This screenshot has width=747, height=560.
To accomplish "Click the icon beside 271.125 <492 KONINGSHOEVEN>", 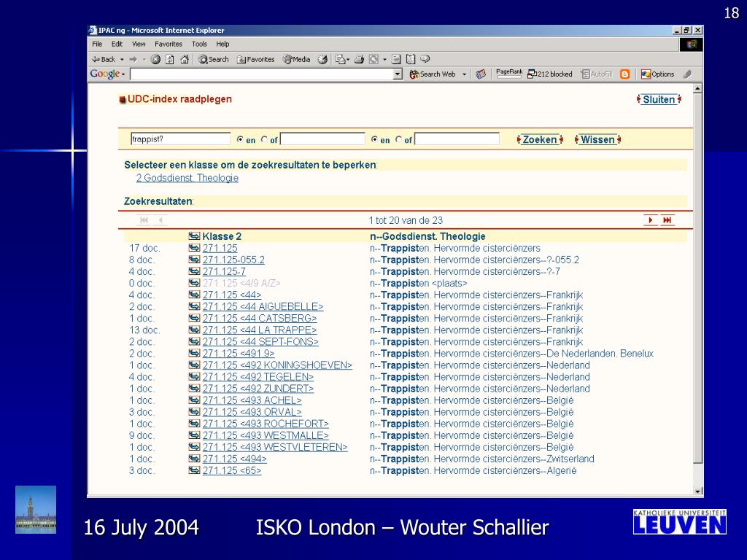I will [194, 365].
